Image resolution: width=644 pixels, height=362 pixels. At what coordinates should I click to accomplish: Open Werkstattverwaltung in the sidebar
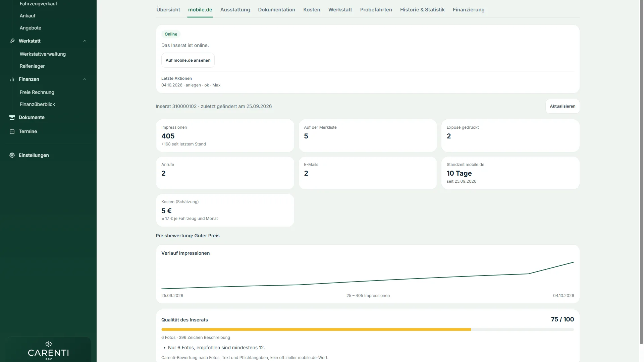pos(43,54)
